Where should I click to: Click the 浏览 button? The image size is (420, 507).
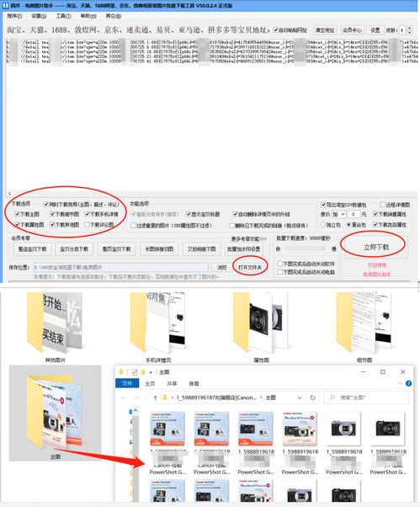point(221,267)
